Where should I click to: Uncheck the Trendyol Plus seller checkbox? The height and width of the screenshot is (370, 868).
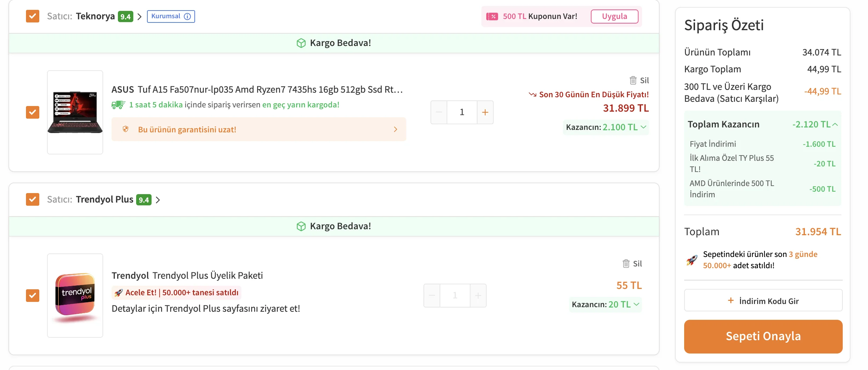click(x=33, y=199)
